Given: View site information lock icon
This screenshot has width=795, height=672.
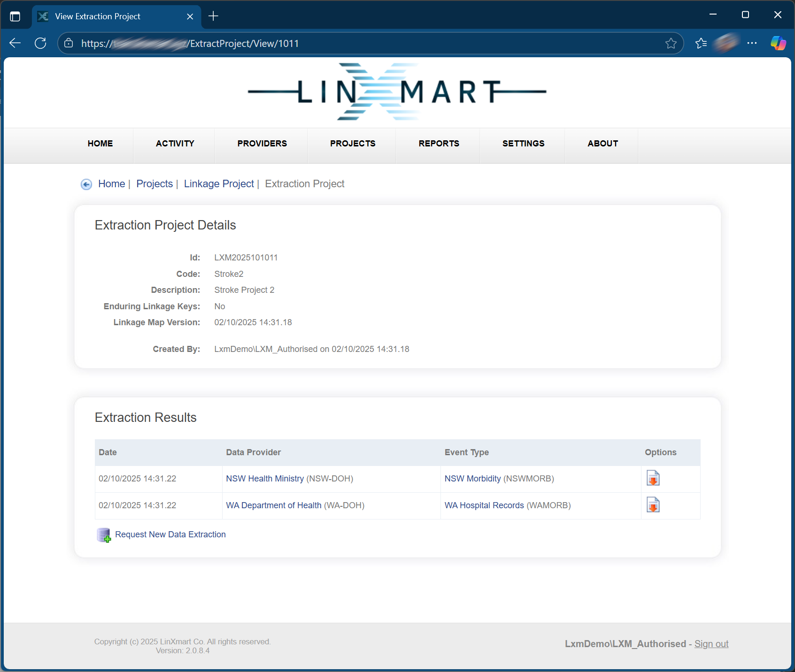Looking at the screenshot, I should tap(69, 43).
